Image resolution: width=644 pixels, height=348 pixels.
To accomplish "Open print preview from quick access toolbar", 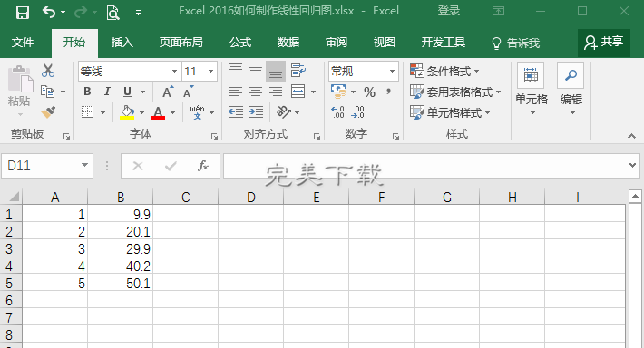I will pos(112,13).
